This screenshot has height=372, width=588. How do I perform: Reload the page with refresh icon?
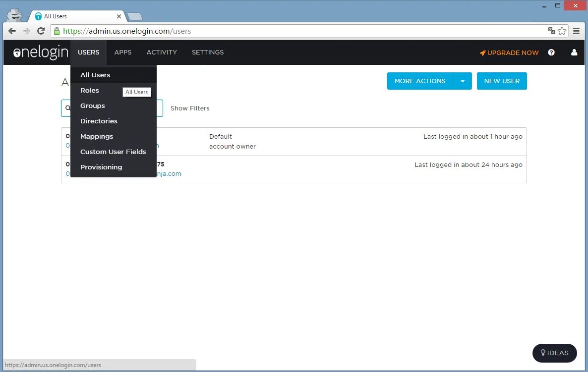pyautogui.click(x=41, y=31)
